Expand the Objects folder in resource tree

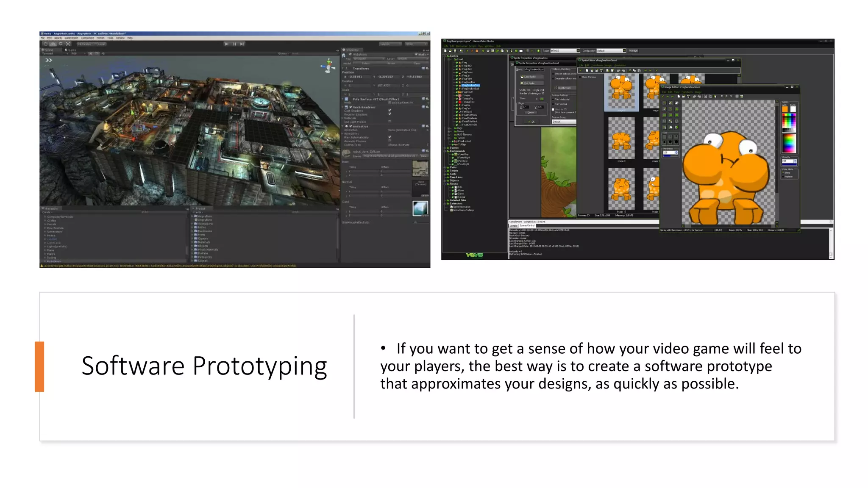pyautogui.click(x=445, y=180)
